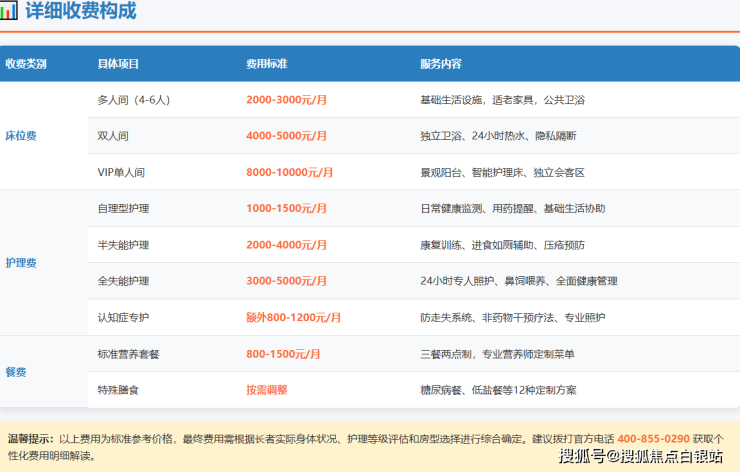Viewport: 740px width, 472px height.
Task: Select the 护理费 category cell
Action: pyautogui.click(x=21, y=263)
